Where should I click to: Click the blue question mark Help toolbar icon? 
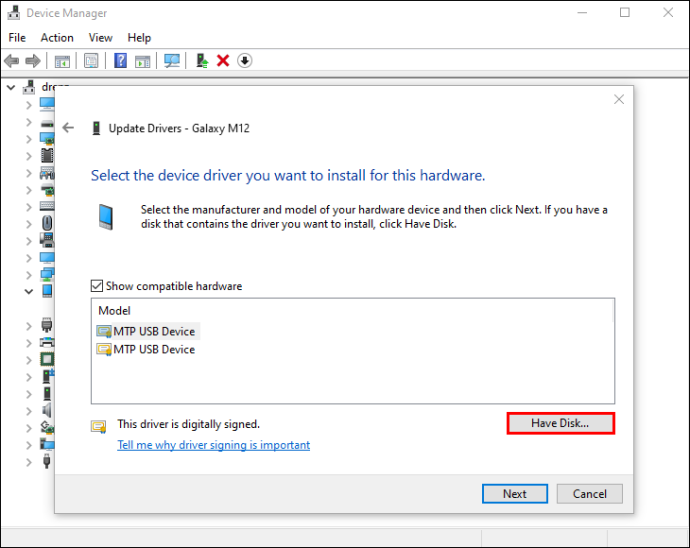pos(120,60)
